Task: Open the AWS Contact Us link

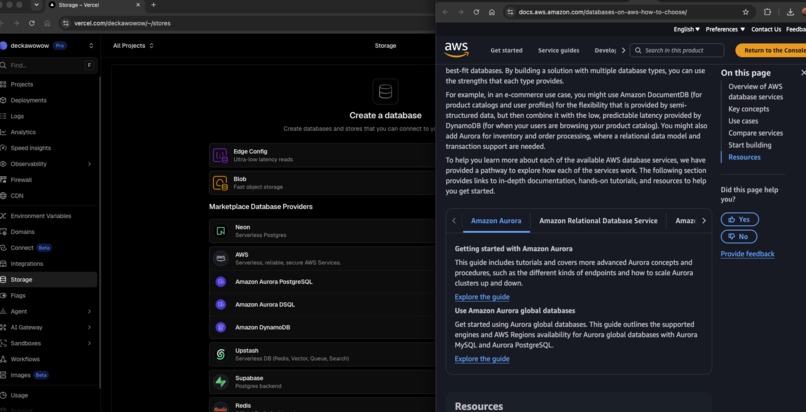Action: [766, 29]
